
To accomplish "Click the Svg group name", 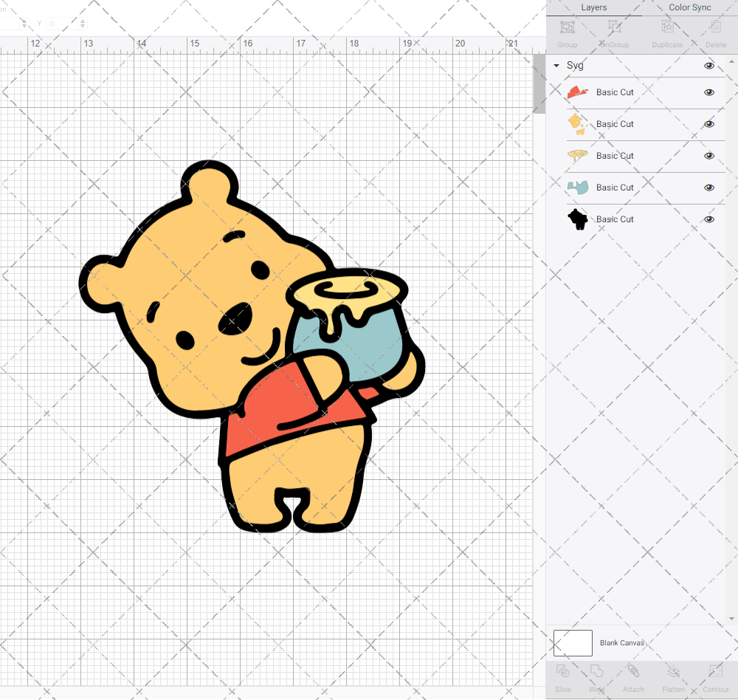I will [x=575, y=66].
